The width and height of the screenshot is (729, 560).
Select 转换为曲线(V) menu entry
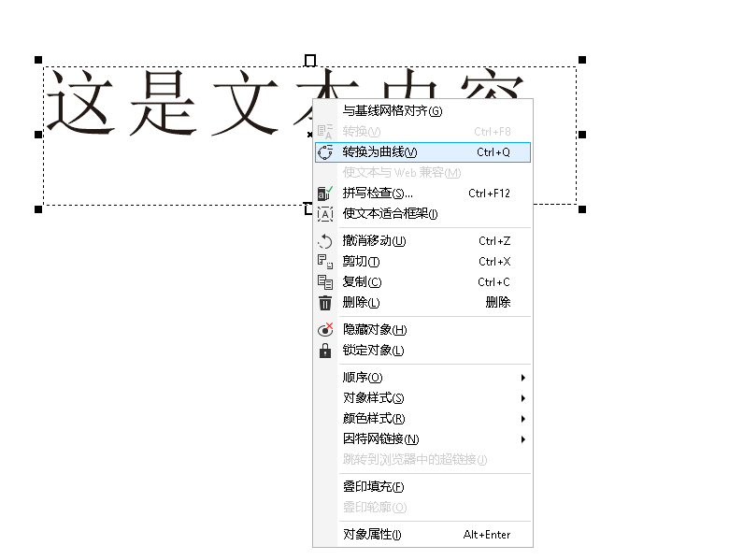click(422, 152)
